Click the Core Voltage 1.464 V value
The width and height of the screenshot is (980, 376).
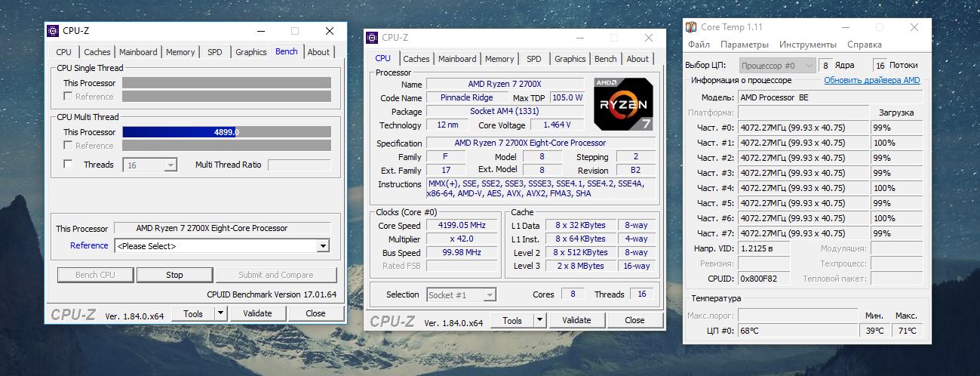coord(558,125)
